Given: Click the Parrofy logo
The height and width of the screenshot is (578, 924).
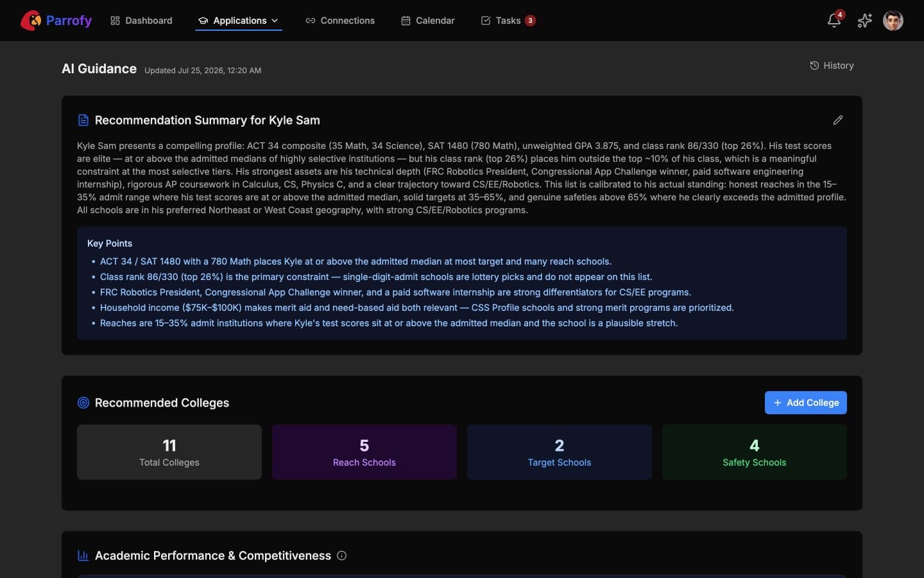Looking at the screenshot, I should (x=56, y=21).
